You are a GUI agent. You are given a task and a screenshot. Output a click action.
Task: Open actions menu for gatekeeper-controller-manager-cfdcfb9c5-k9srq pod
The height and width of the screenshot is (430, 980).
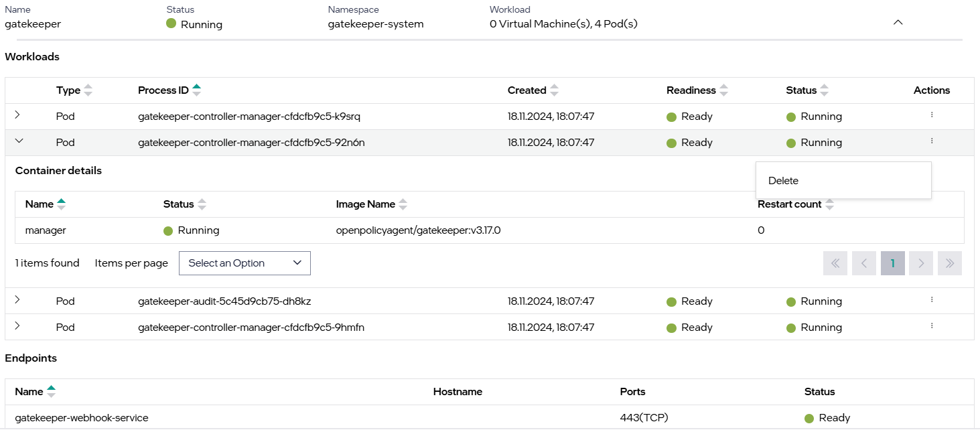click(931, 115)
